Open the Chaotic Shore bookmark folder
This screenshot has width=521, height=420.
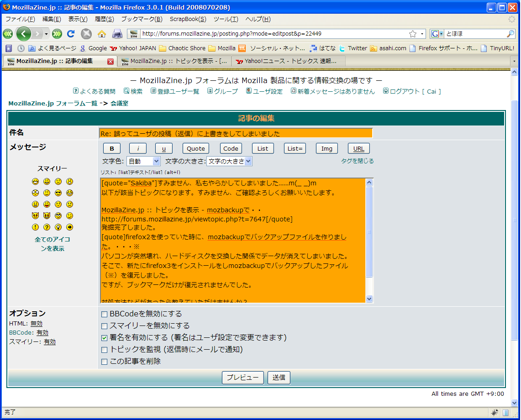[182, 48]
